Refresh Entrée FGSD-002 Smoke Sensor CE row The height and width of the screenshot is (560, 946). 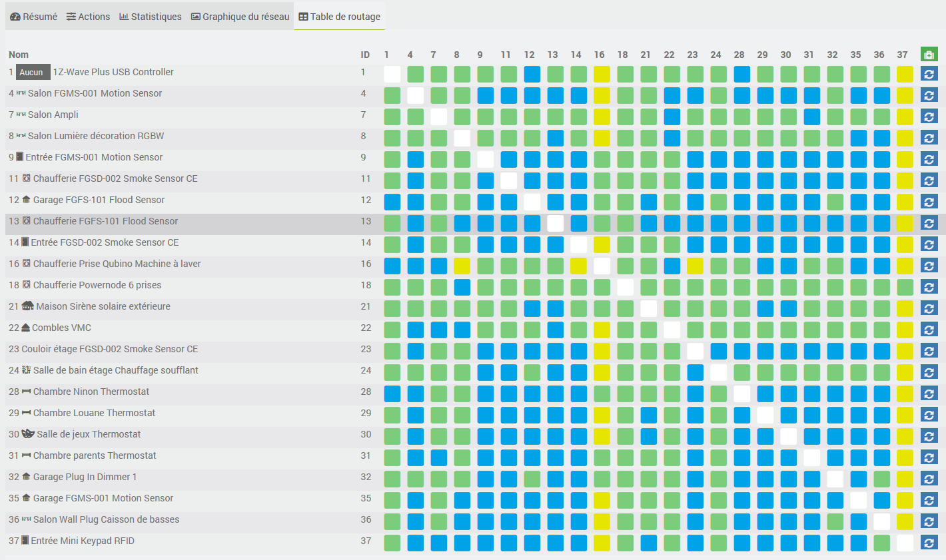click(x=929, y=244)
